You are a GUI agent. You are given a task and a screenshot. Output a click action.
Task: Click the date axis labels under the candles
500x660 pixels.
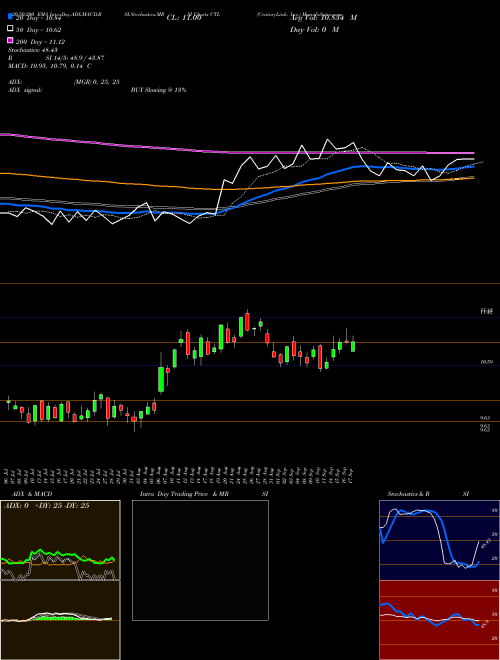(180, 476)
